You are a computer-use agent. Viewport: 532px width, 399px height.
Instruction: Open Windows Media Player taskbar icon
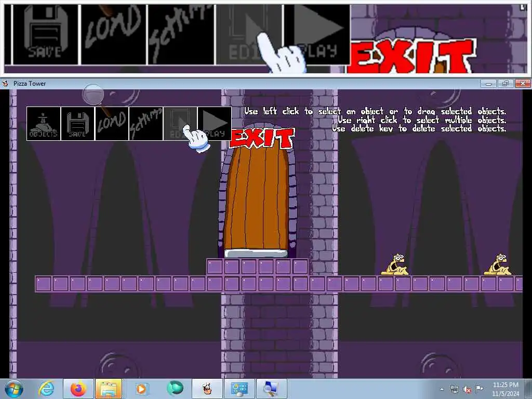click(141, 389)
